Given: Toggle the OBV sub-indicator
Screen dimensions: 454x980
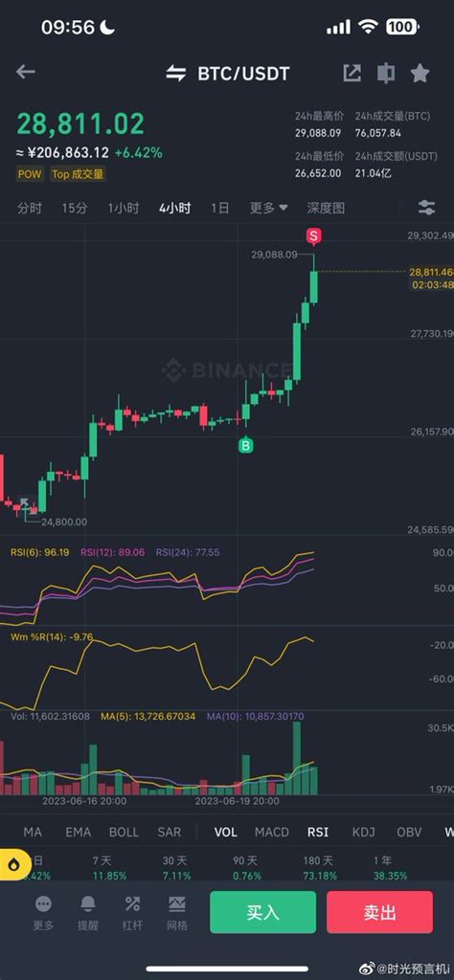Looking at the screenshot, I should (x=409, y=832).
